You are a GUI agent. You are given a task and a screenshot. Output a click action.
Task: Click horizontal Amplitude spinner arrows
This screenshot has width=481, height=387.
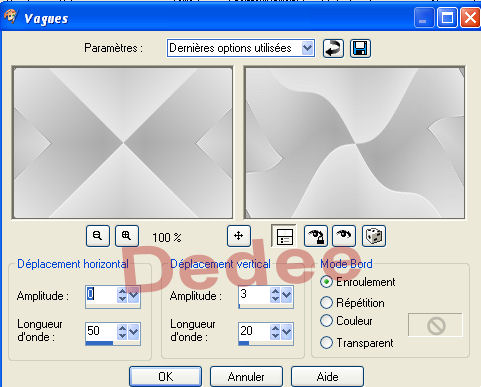click(x=122, y=295)
